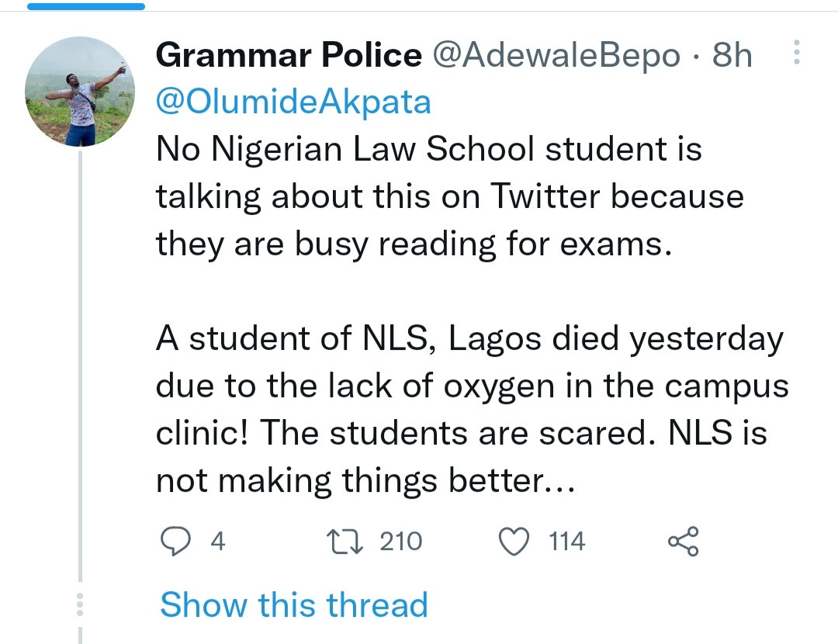
Task: Select the blue tab indicator at the top
Action: point(85,6)
